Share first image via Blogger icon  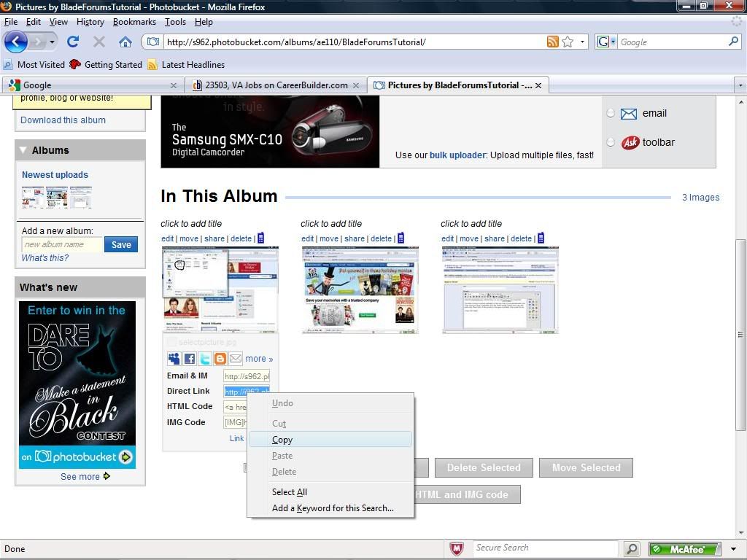click(x=220, y=359)
